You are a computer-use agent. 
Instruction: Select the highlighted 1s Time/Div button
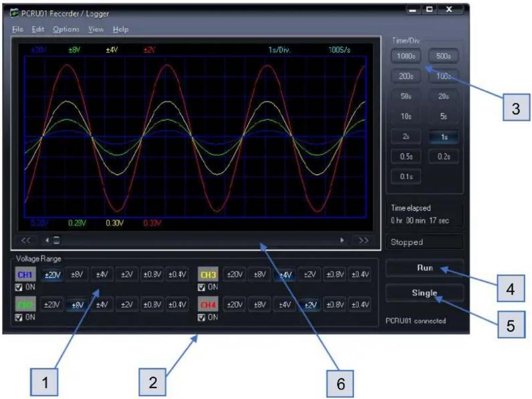click(443, 137)
